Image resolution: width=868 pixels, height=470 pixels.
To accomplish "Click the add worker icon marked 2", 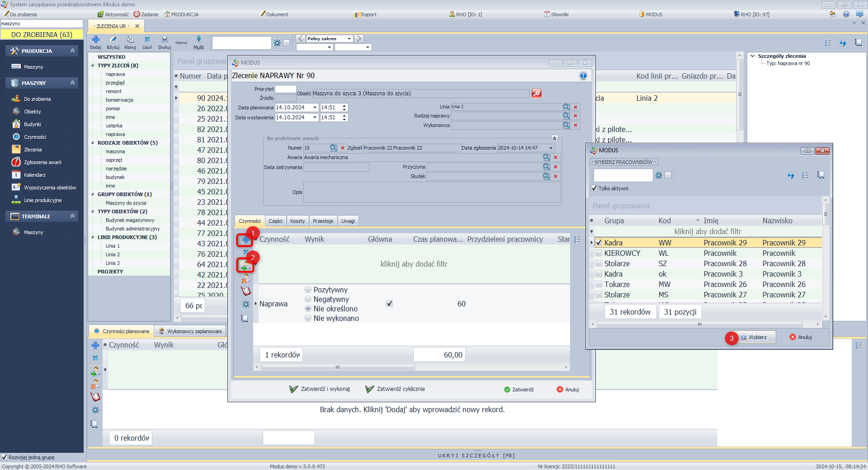I will point(245,265).
